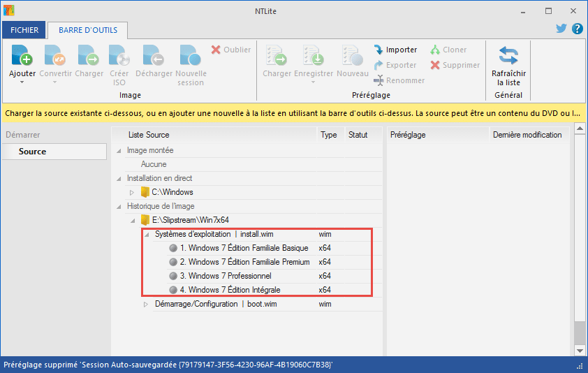Switch to BARRE D'OUTILS tab
Screen dimensions: 588x373
88,30
